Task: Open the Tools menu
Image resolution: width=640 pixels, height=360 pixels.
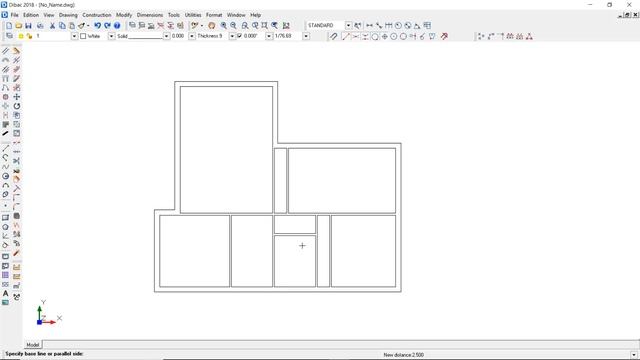Action: 174,15
